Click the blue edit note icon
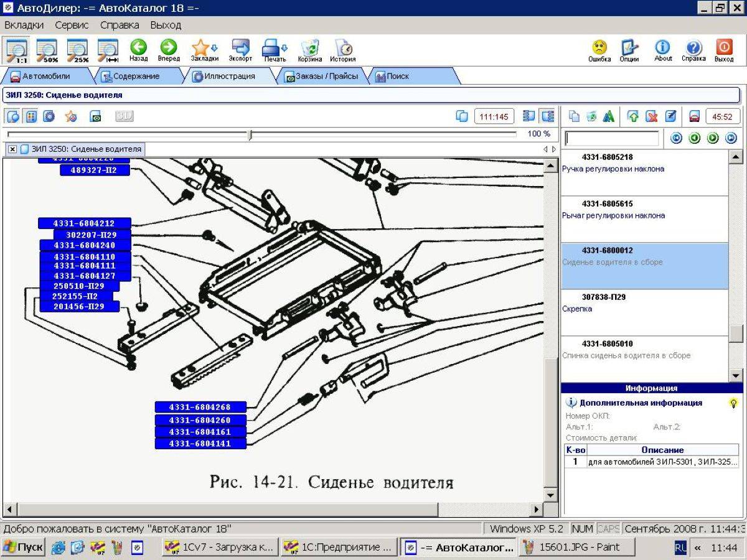Viewport: 747px width, 560px height. (x=670, y=116)
